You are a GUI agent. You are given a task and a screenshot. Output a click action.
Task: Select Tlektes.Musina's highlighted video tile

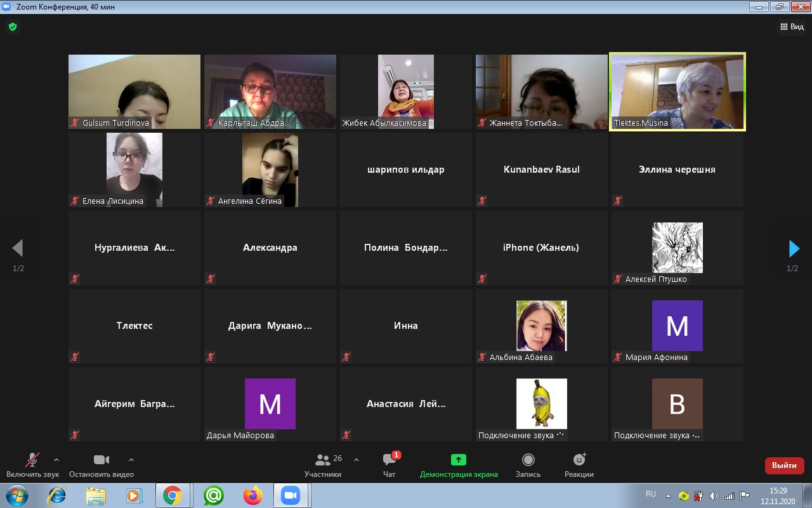(678, 91)
